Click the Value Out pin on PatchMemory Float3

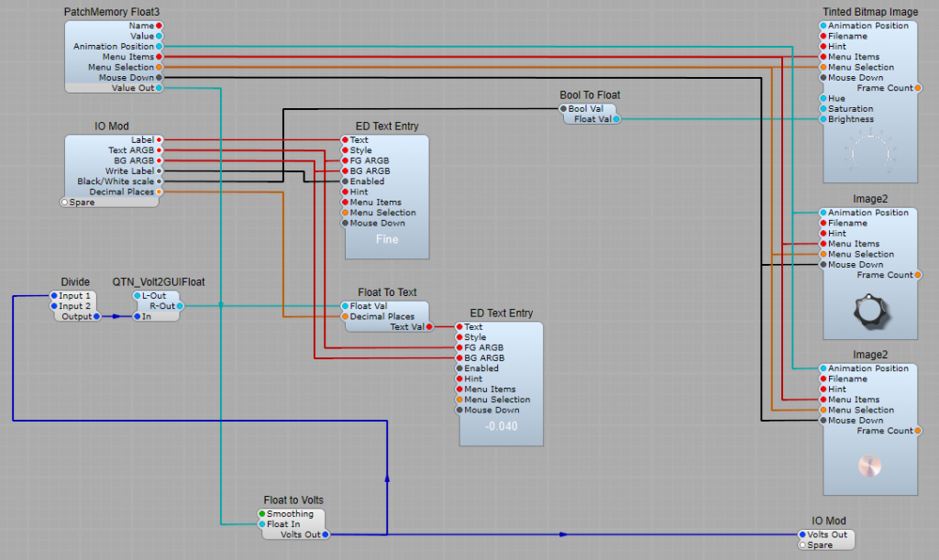click(x=160, y=88)
